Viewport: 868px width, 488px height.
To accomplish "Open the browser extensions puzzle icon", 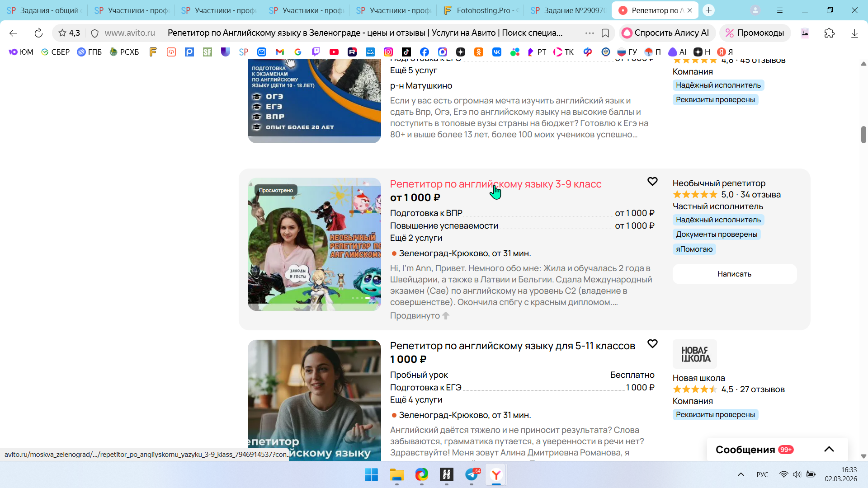I will pos(829,33).
